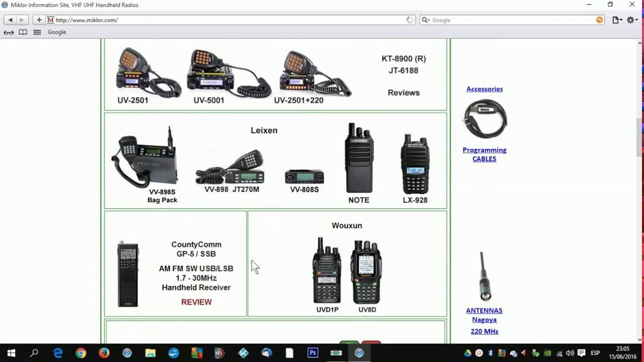Open the Action Center notifications icon
The image size is (644, 362).
[582, 353]
